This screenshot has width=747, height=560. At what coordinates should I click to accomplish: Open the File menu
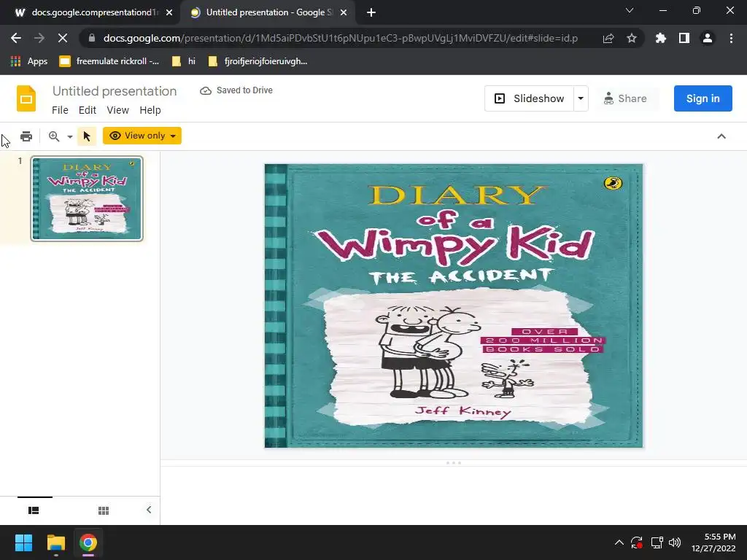point(60,110)
